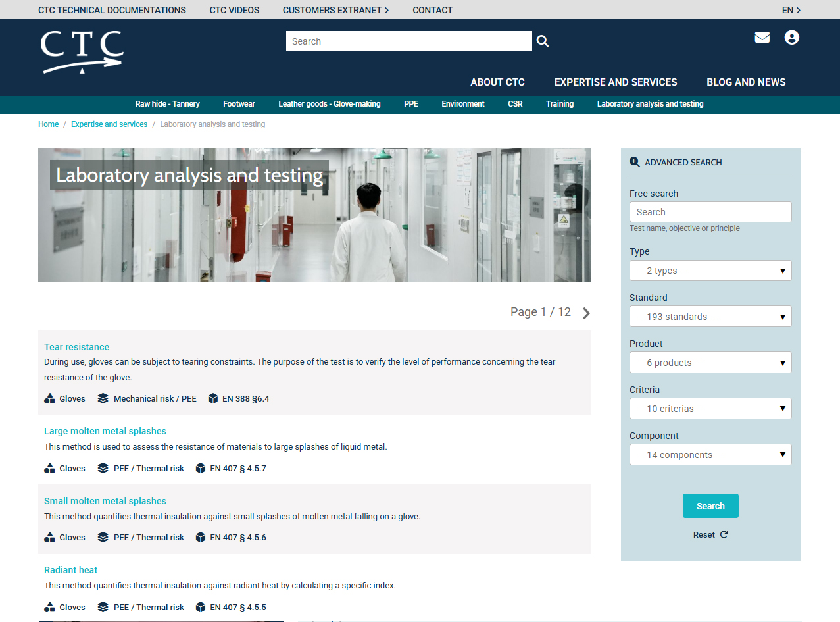
Task: Go to next results page arrow
Action: click(586, 313)
